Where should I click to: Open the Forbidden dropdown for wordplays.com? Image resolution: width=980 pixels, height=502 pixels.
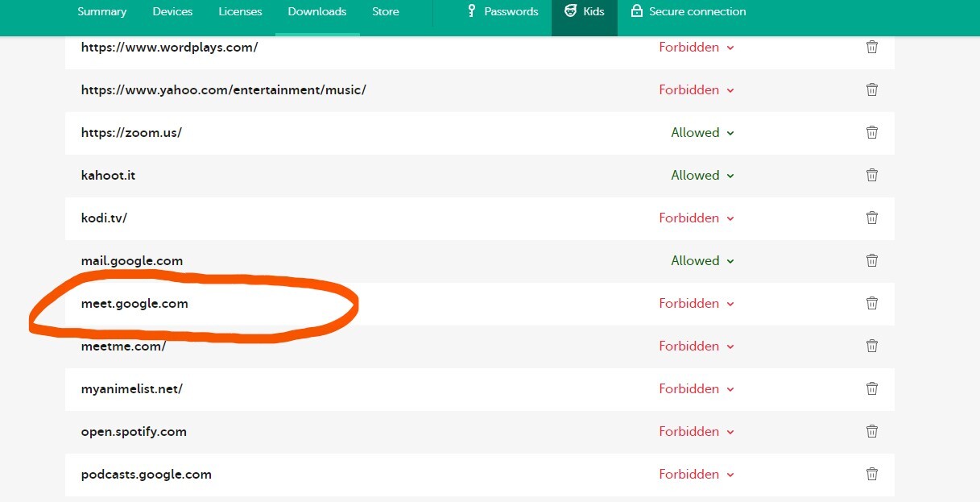point(697,47)
